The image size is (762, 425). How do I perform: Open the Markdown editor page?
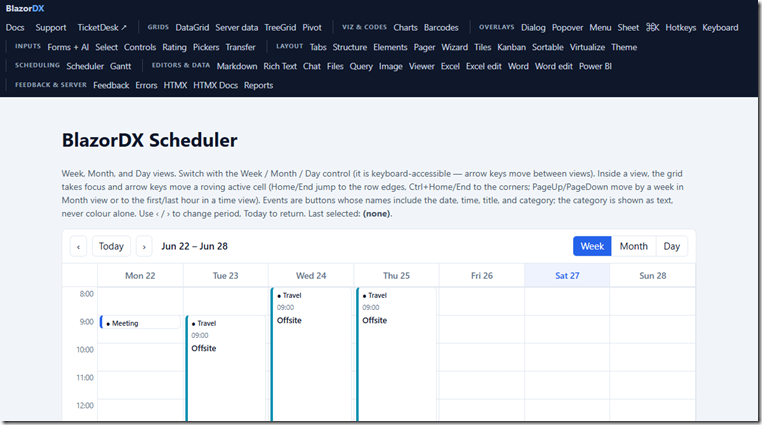(x=237, y=66)
